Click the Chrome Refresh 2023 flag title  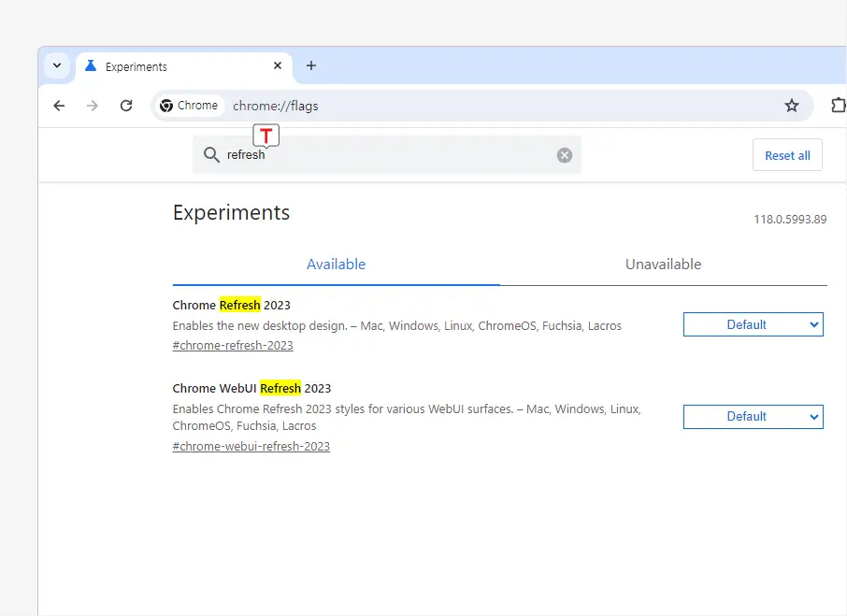click(231, 305)
